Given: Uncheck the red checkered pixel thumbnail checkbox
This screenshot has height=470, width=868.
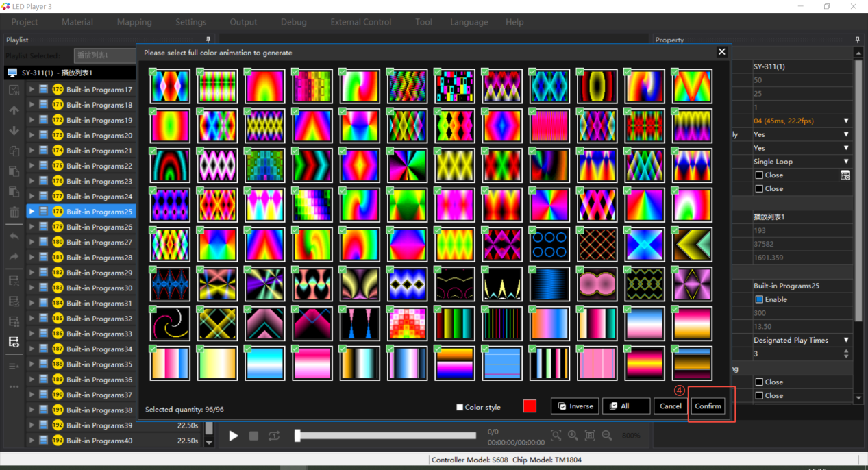Looking at the screenshot, I should [390, 309].
